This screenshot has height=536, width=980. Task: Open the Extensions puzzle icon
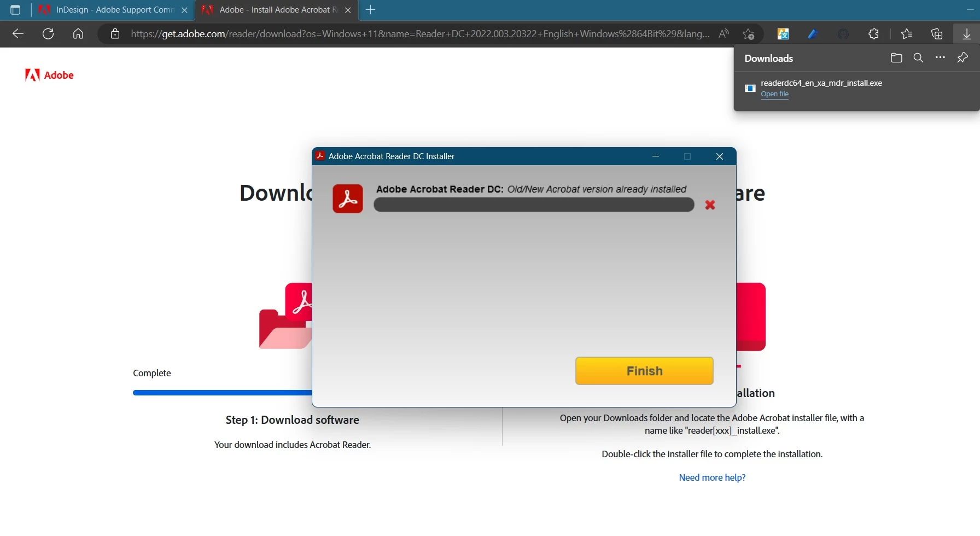pyautogui.click(x=873, y=34)
